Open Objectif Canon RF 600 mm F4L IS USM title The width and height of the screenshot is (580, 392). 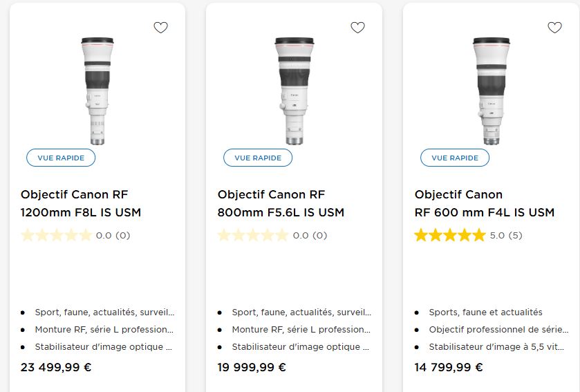click(484, 203)
